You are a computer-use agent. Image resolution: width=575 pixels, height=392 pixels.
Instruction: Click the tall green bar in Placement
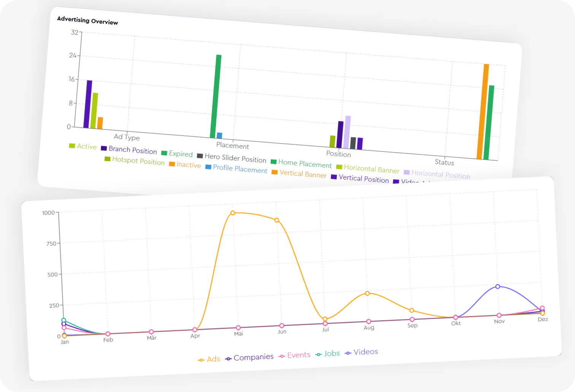point(216,96)
